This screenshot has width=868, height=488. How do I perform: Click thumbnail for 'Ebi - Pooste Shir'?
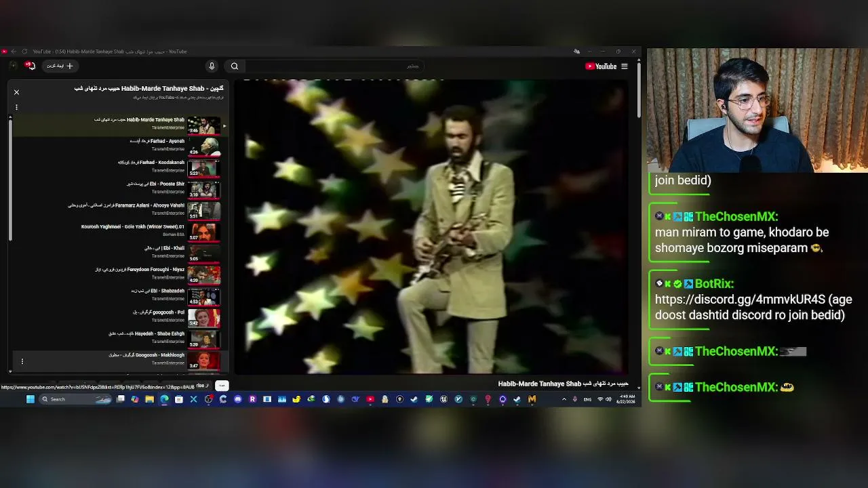coord(203,190)
